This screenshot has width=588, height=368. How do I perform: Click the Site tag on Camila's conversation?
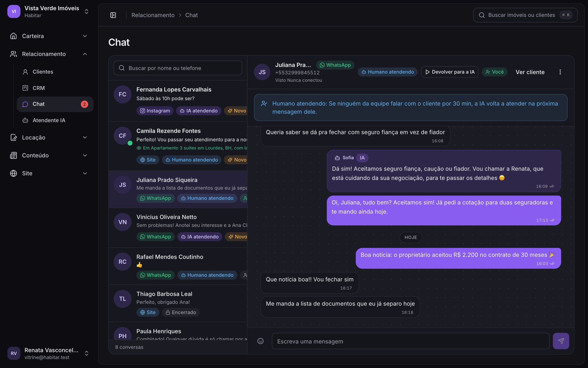coord(148,160)
